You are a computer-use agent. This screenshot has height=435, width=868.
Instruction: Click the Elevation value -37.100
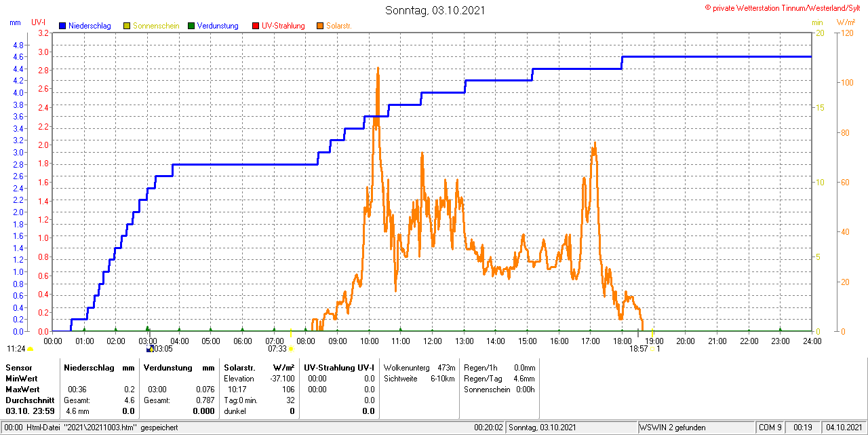282,379
